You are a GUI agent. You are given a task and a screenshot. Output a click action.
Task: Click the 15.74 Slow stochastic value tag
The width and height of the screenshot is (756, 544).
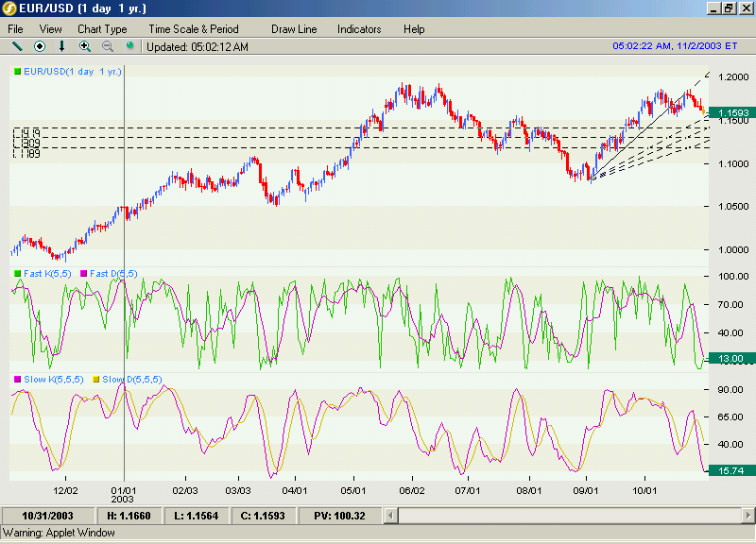coord(732,470)
